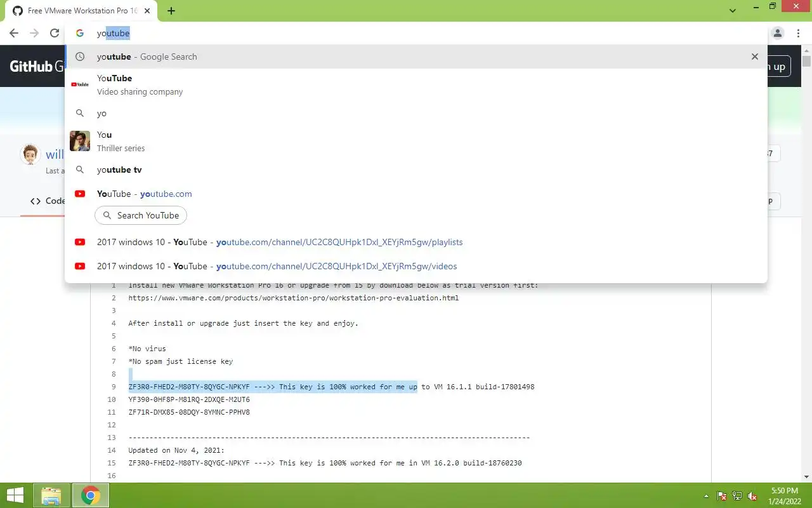Click magnifier icon beside 'youtube tv'
The width and height of the screenshot is (812, 508).
(80, 170)
